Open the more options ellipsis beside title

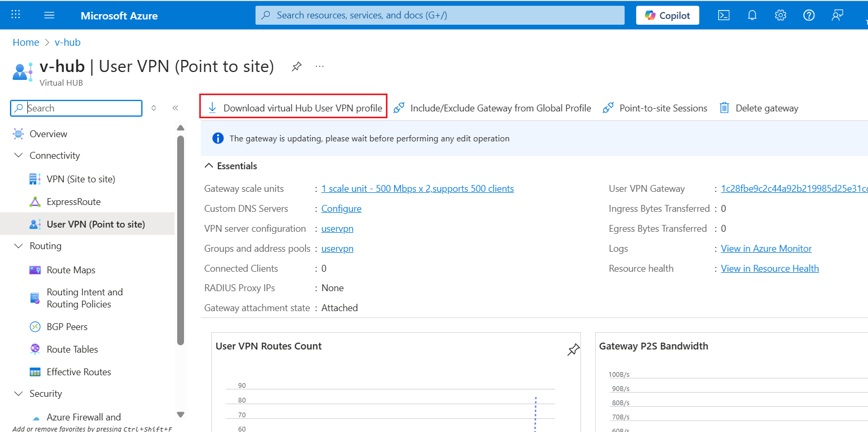coord(320,66)
